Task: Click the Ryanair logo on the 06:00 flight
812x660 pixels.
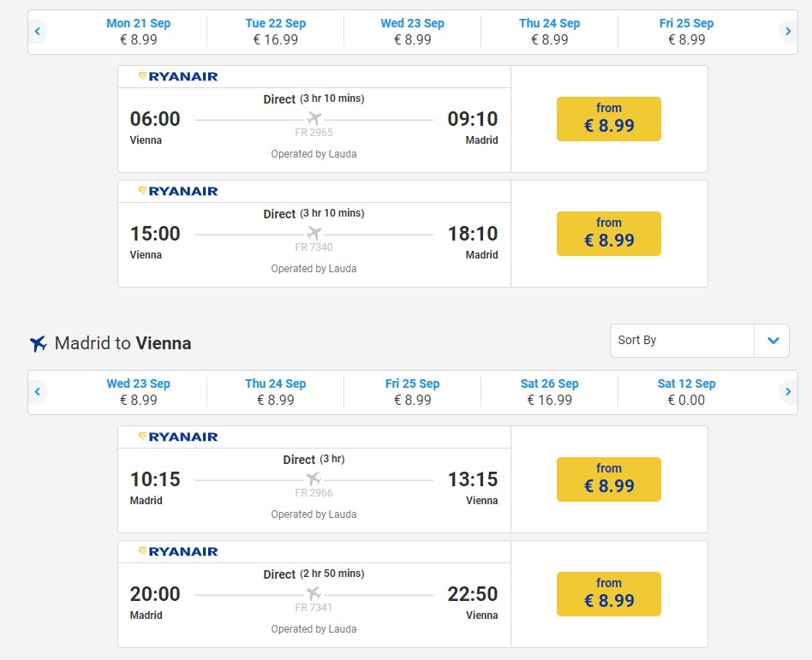Action: pos(178,76)
